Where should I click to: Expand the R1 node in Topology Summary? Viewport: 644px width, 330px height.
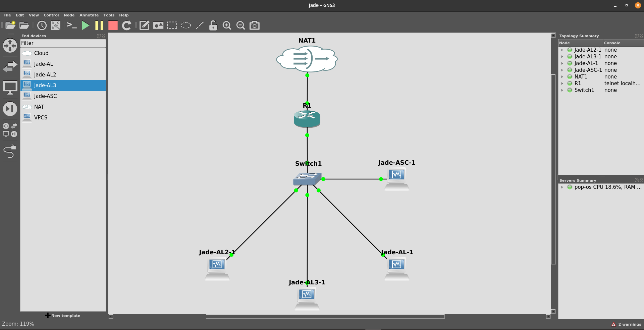562,84
